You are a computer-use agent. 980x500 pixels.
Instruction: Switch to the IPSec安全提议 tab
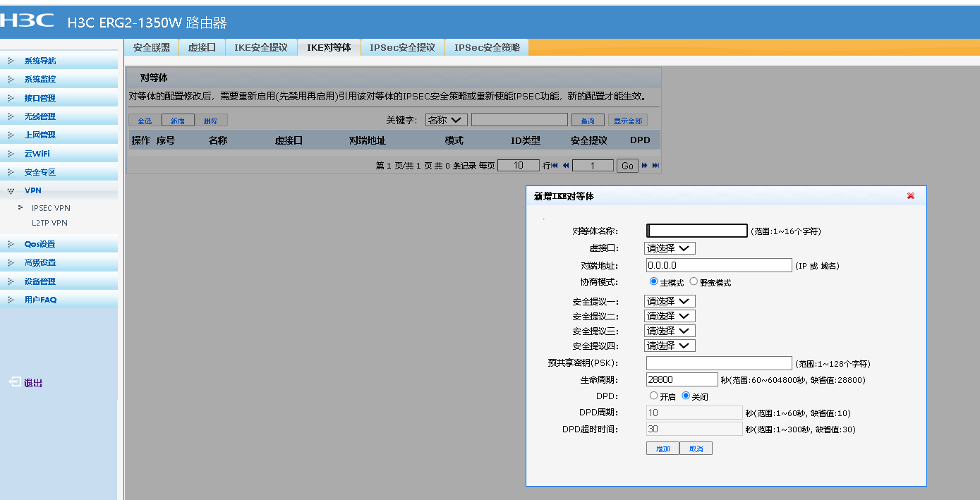[x=402, y=47]
